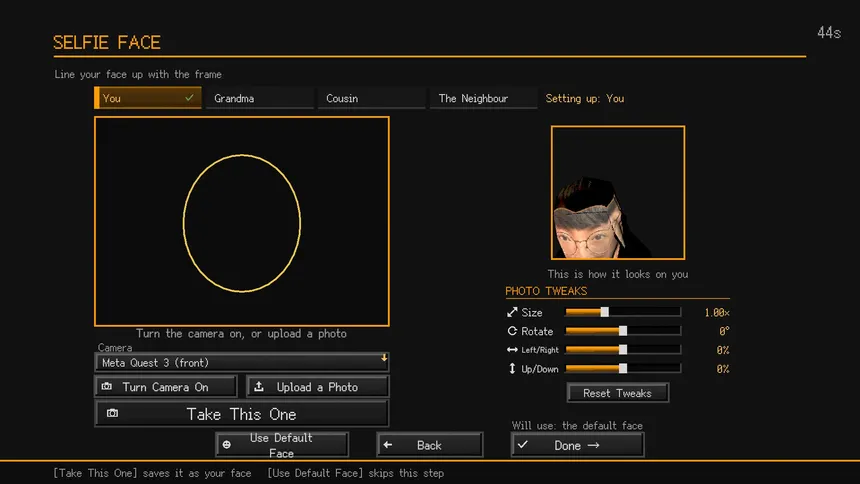Click the 'Setting up: You' label
860x484 pixels.
(x=585, y=98)
